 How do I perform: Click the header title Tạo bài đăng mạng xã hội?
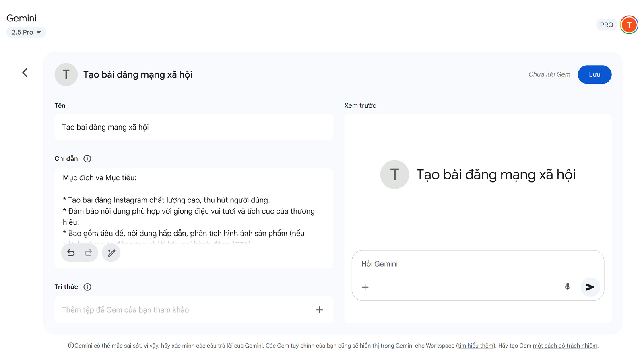(138, 74)
